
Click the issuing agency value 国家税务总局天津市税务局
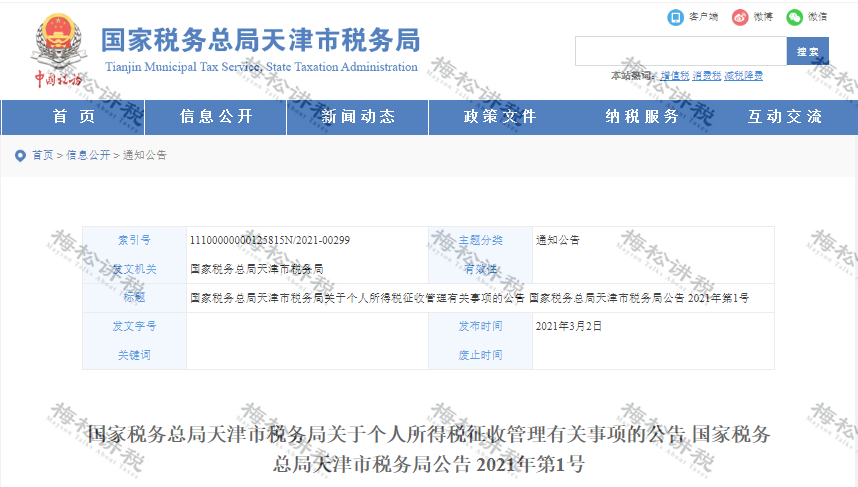coord(257,269)
